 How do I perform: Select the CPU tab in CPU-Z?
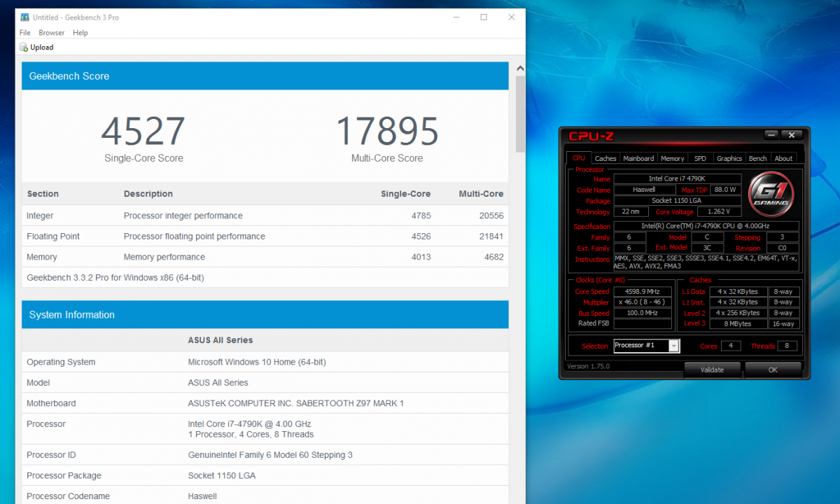(x=579, y=158)
